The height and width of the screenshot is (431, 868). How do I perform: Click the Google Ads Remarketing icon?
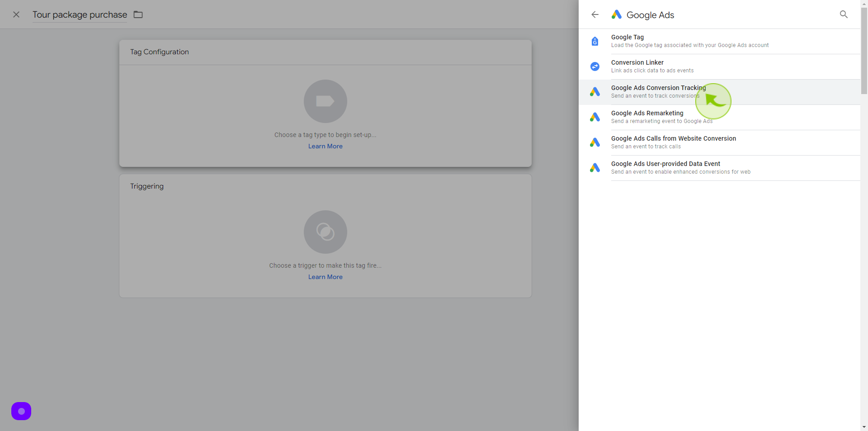click(595, 117)
